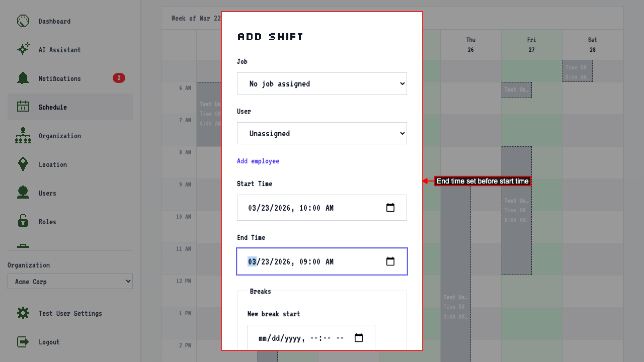
Task: Expand the User Unassigned dropdown
Action: 322,133
